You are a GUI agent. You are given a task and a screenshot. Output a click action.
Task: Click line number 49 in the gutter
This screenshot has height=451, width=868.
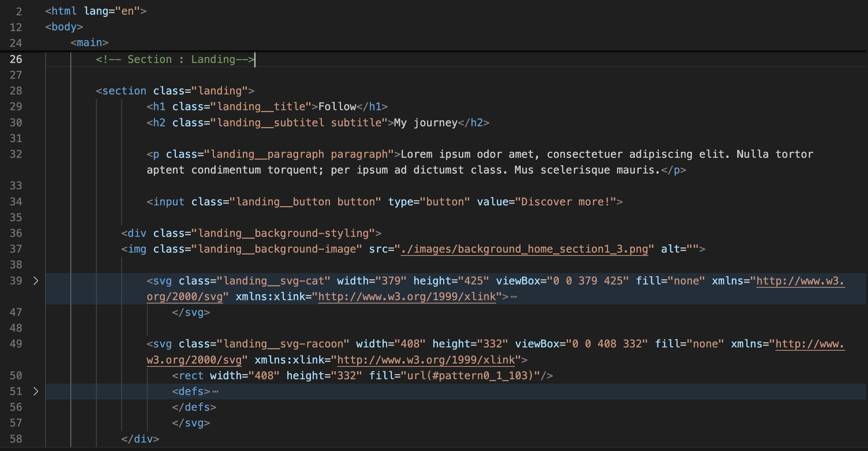(16, 344)
